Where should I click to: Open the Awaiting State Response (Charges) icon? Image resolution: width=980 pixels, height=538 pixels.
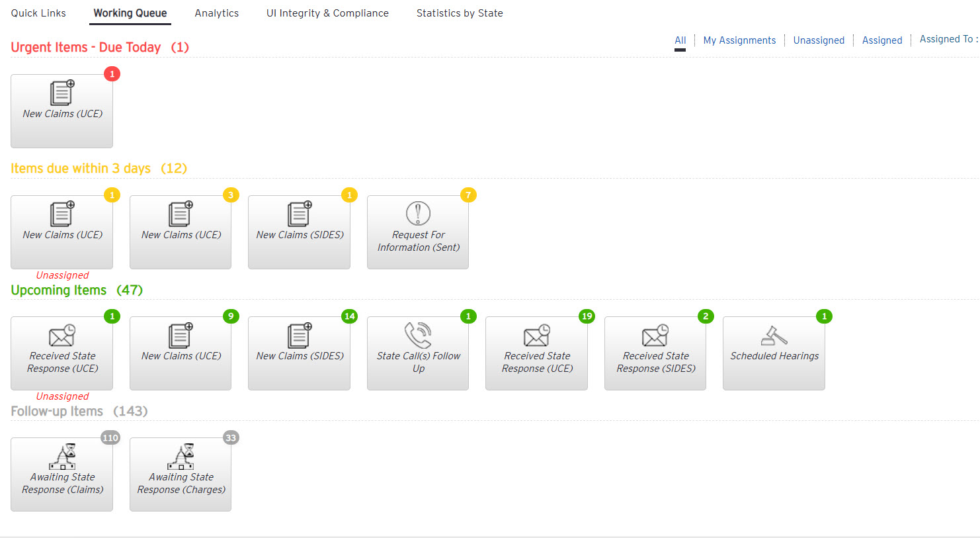point(181,456)
